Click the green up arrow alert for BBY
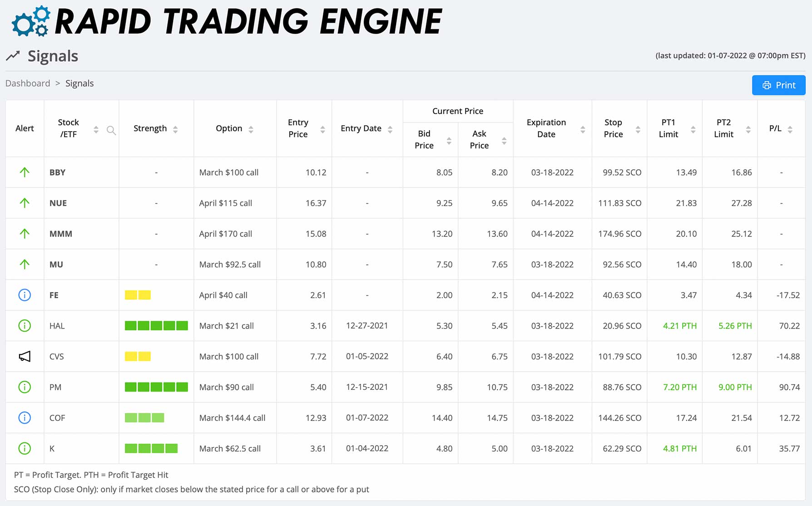Image resolution: width=812 pixels, height=506 pixels. (25, 172)
